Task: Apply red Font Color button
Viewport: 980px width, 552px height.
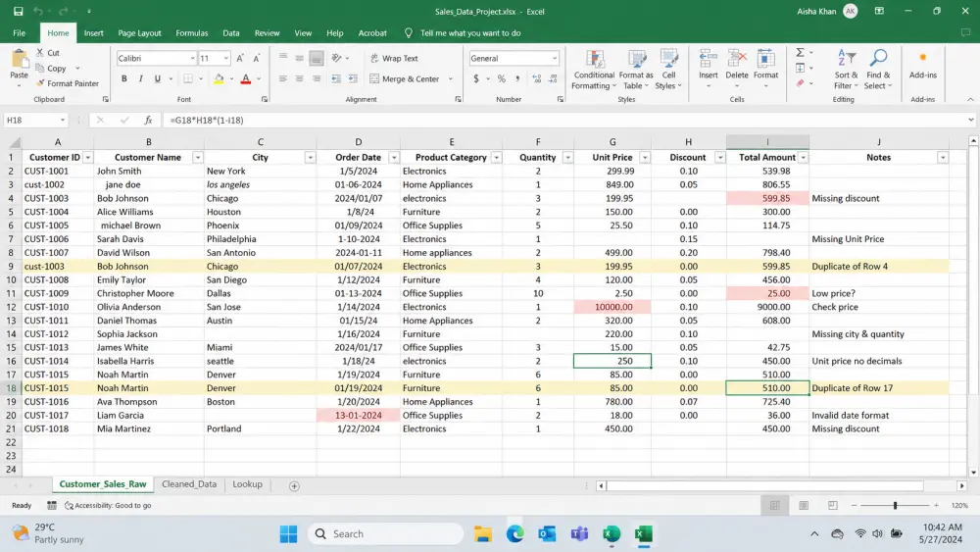Action: click(x=246, y=78)
